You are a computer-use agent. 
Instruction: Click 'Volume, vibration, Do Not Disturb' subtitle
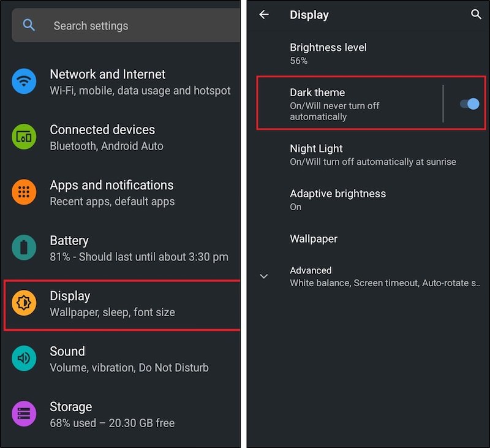point(129,368)
